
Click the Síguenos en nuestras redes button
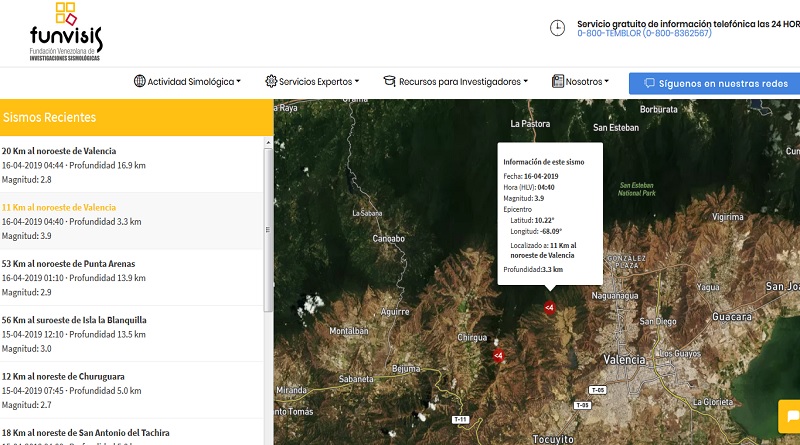(714, 83)
